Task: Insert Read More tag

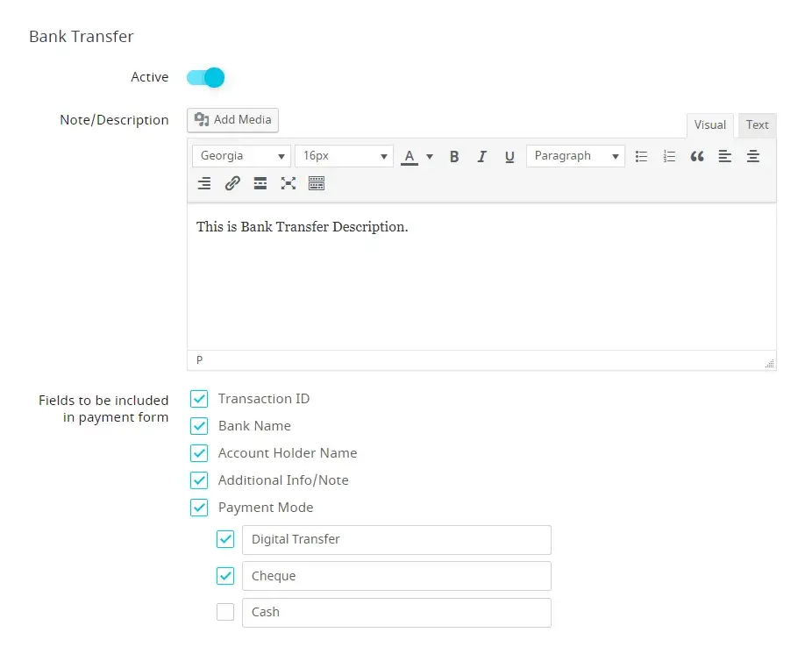Action: [260, 183]
